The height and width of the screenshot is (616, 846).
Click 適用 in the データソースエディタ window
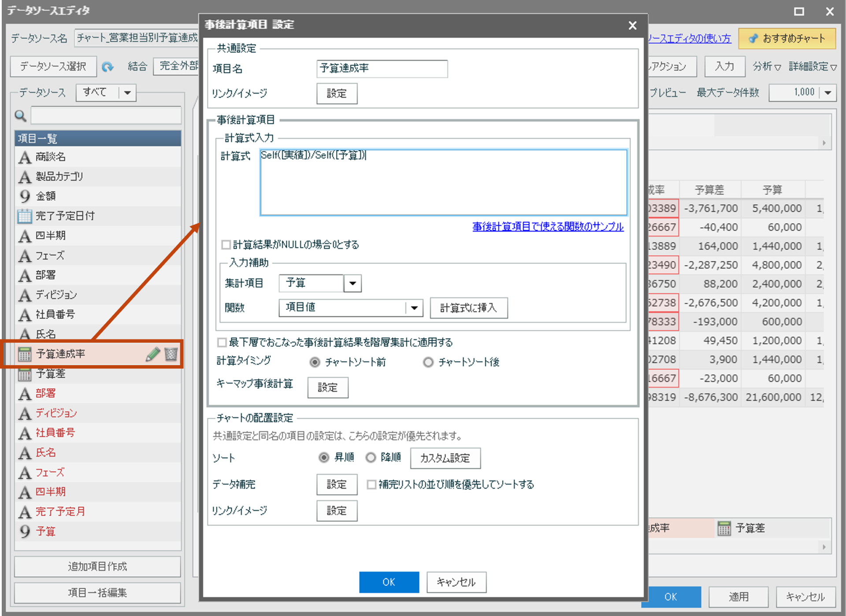[x=738, y=597]
